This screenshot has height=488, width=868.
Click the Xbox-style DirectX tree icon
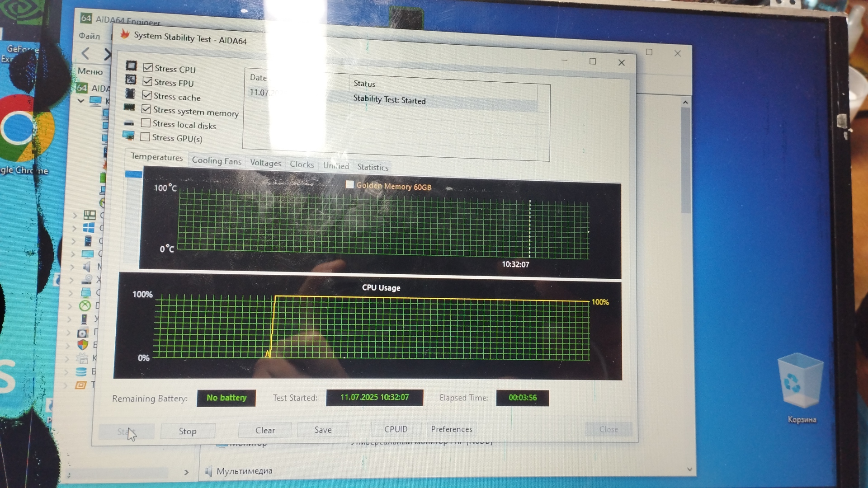click(85, 306)
